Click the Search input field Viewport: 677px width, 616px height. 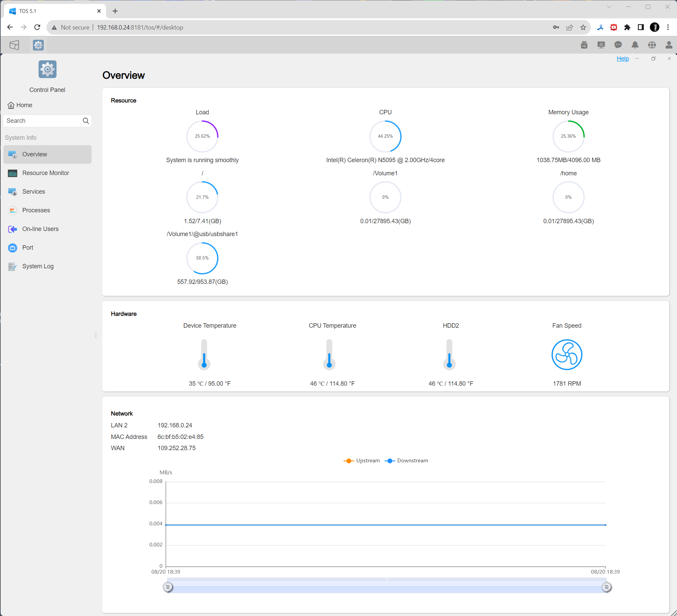pos(42,121)
